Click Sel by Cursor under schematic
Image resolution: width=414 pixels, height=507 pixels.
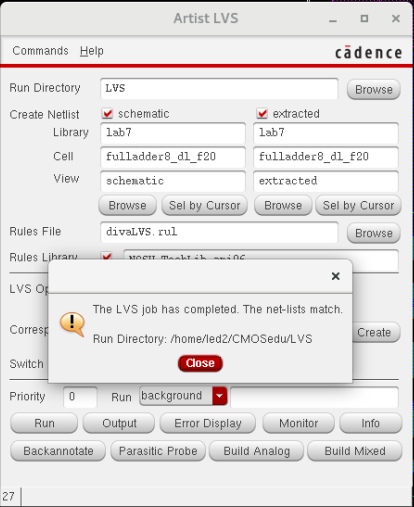click(x=204, y=205)
